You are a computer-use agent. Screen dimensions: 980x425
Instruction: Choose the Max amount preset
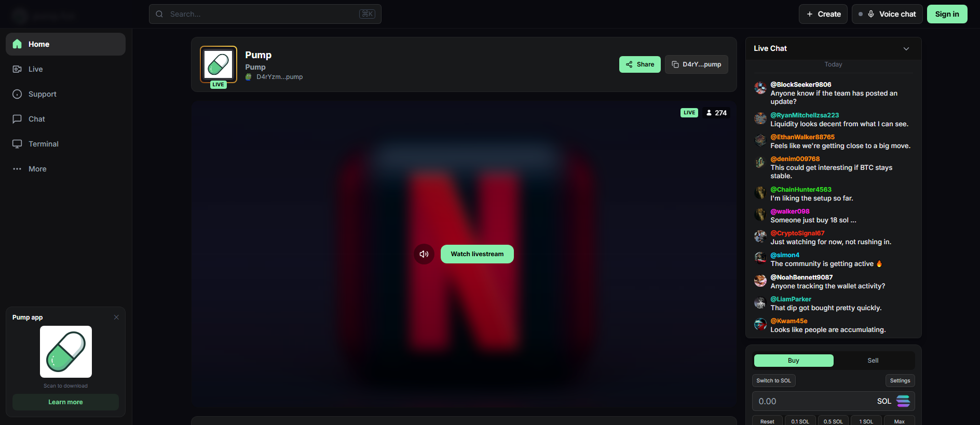click(x=900, y=421)
